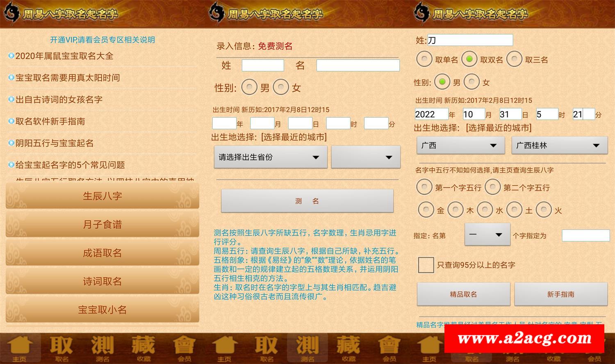Expand the 广西桂林 city dropdown
Viewport: 615px width, 364px height.
click(x=559, y=146)
